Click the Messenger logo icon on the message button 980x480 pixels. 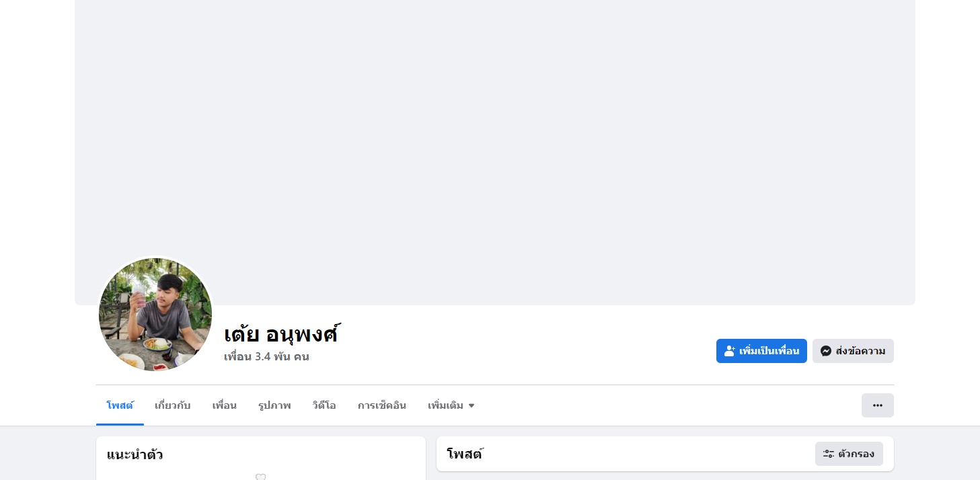tap(826, 351)
